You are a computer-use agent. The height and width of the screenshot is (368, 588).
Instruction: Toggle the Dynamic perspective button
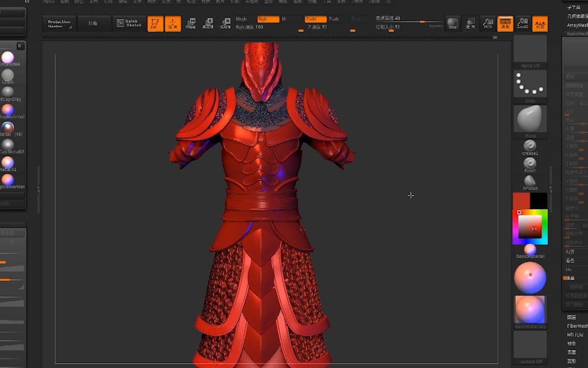coord(505,24)
